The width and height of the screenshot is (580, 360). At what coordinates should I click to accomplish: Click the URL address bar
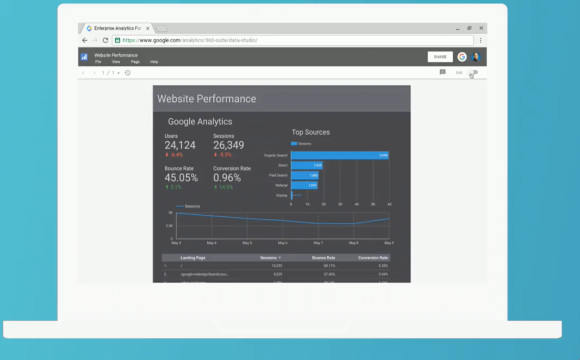pos(293,40)
